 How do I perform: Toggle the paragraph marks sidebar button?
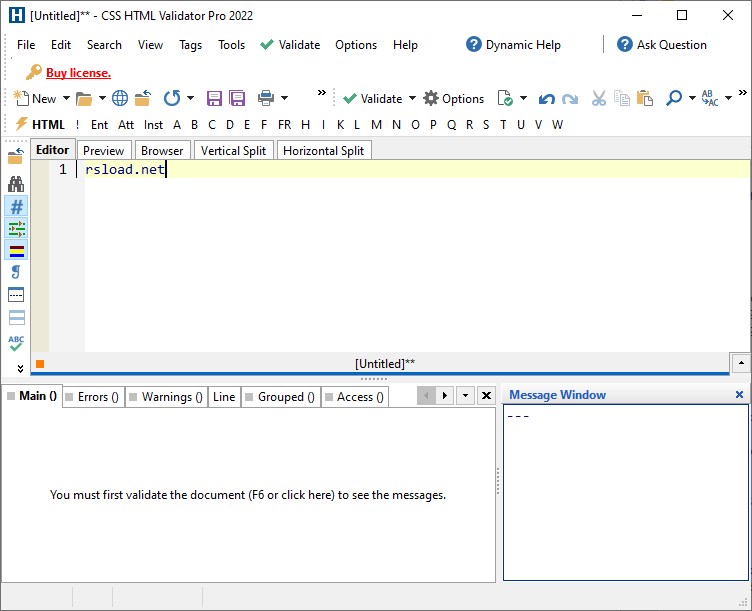[16, 272]
